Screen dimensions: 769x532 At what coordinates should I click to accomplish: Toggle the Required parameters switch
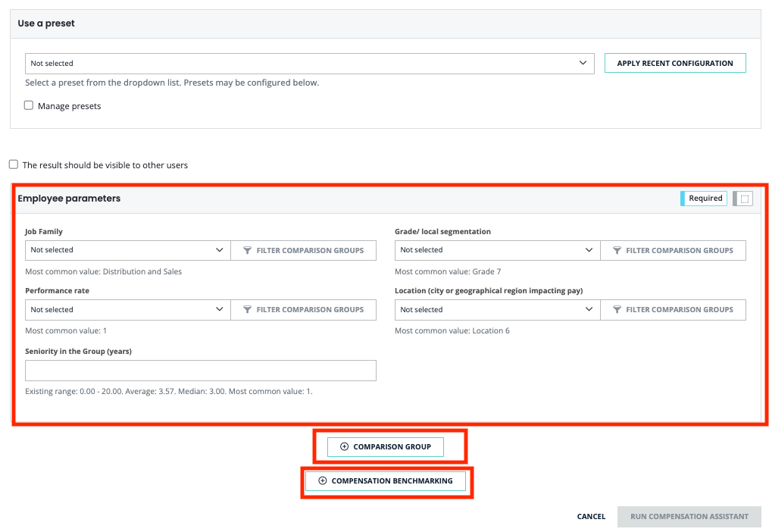click(704, 199)
